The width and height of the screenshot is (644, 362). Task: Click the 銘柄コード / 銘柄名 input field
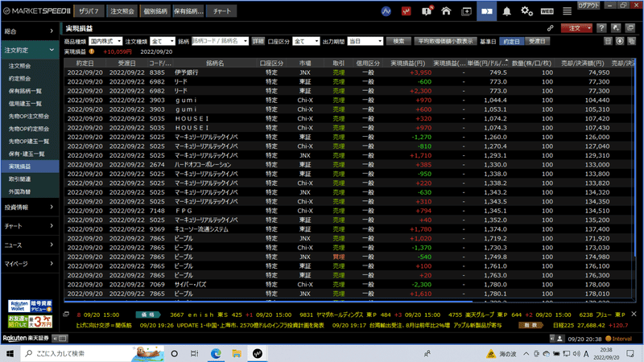pos(220,41)
